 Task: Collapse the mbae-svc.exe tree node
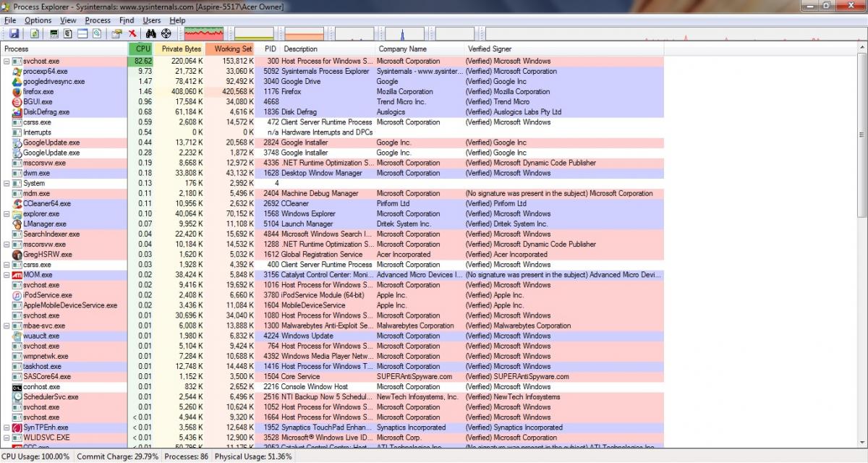click(x=7, y=326)
